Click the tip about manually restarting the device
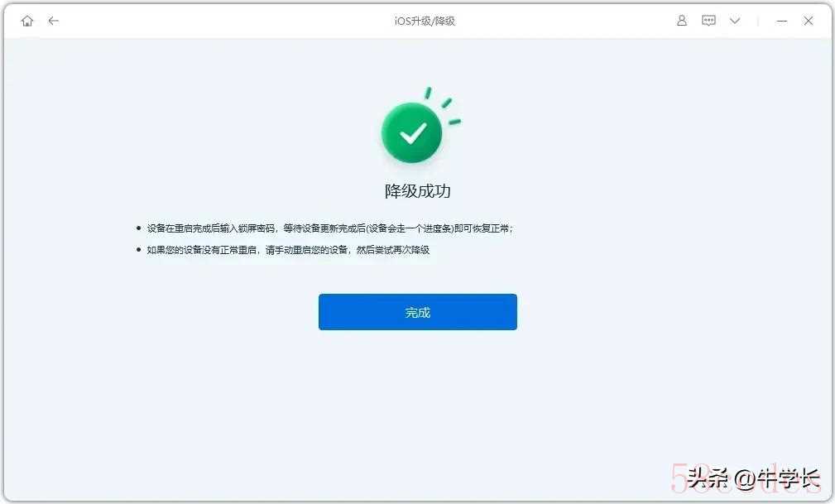 point(288,250)
